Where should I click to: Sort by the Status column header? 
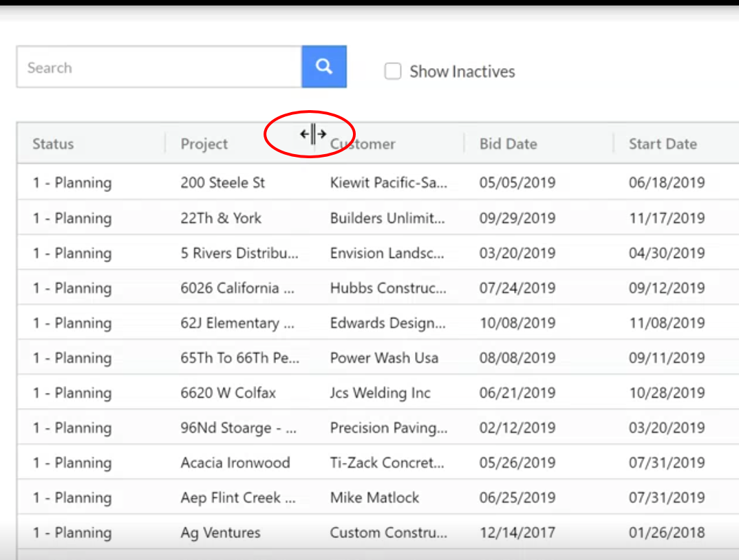(x=53, y=144)
